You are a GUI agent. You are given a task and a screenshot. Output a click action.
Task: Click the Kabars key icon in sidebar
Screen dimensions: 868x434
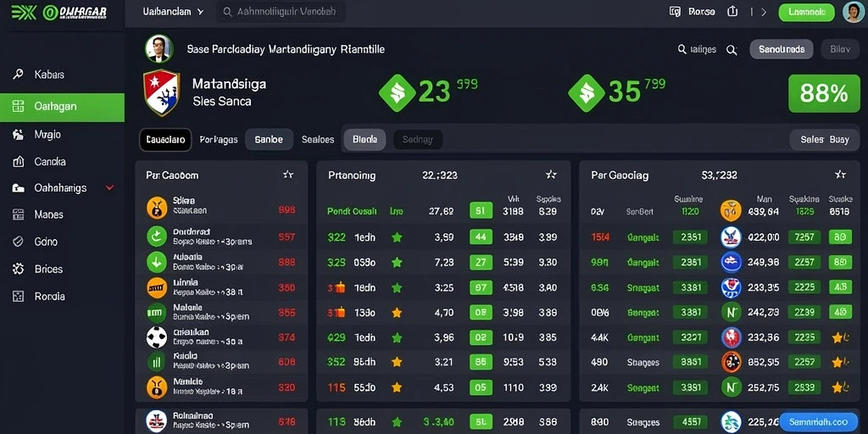coord(19,75)
